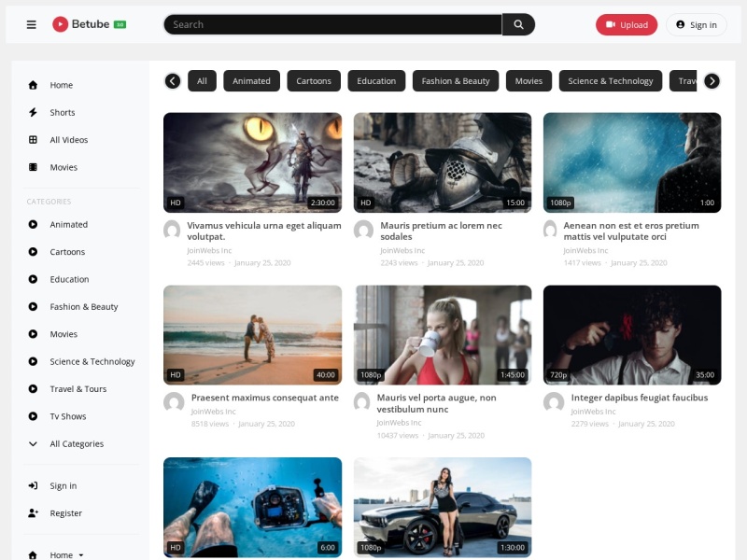Open the man with red flower thumbnail
Viewport: 747px width, 560px height.
pyautogui.click(x=632, y=335)
